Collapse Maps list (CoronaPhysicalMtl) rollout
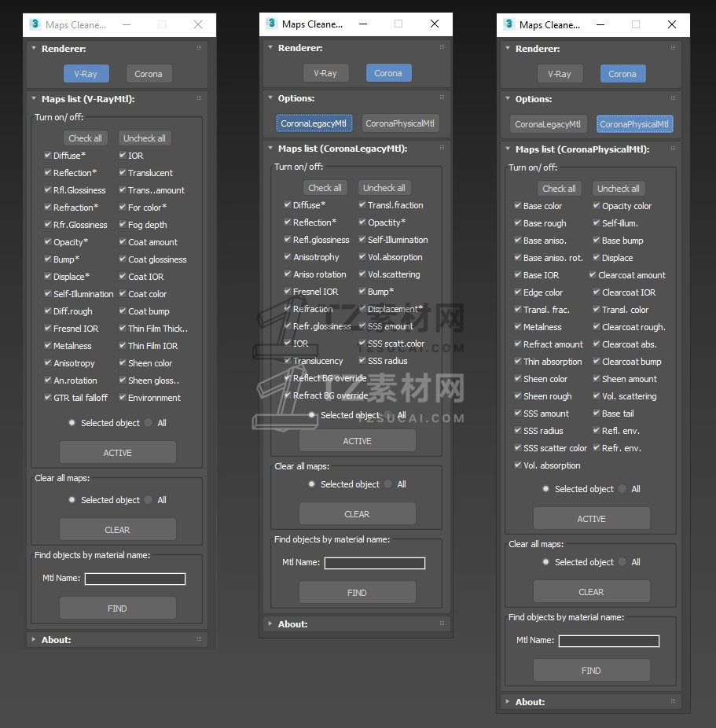The height and width of the screenshot is (728, 716). 508,149
